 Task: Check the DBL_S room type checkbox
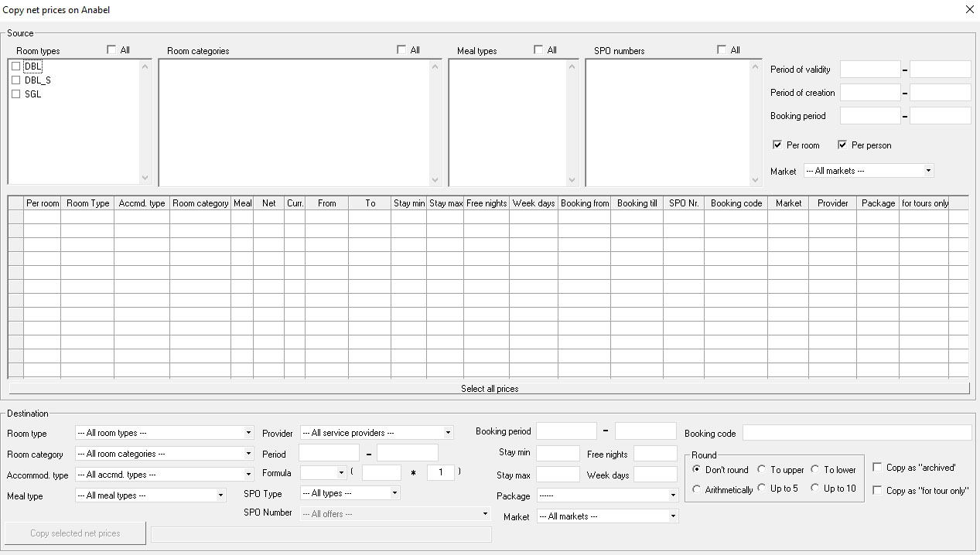click(x=15, y=80)
